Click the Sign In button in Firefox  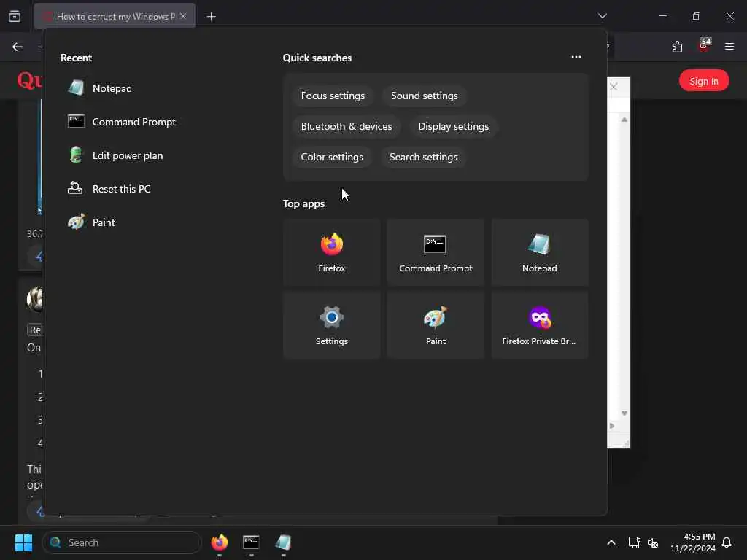(x=704, y=80)
